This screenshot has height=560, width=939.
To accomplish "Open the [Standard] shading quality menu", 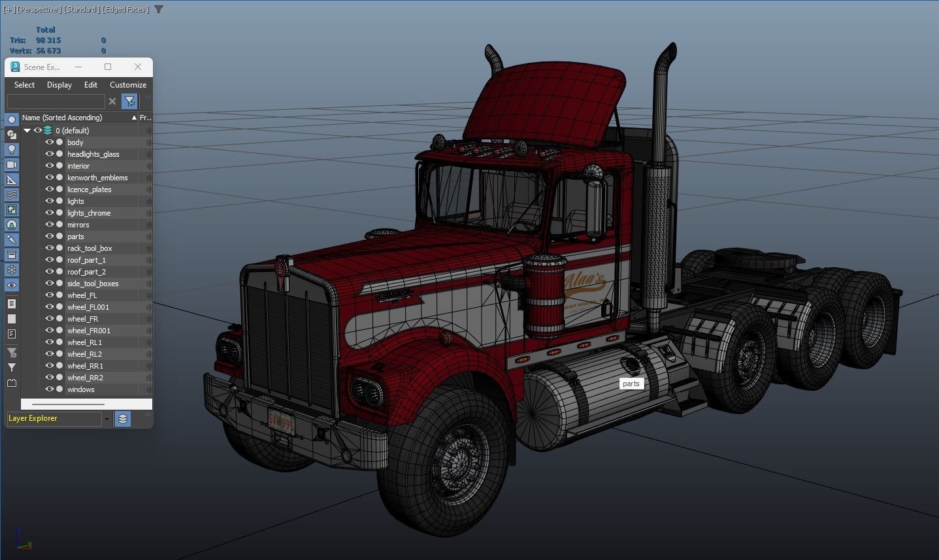I will point(80,9).
